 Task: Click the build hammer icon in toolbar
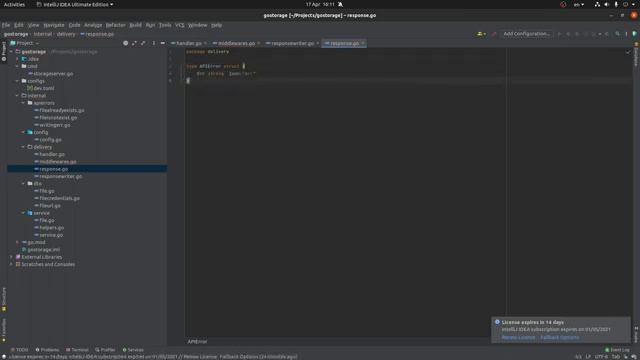point(494,34)
